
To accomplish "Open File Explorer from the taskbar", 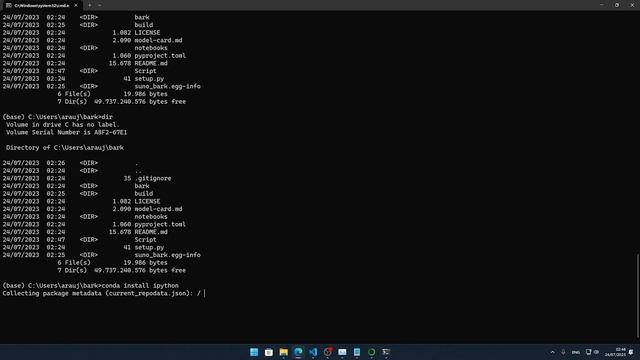I will pyautogui.click(x=283, y=352).
